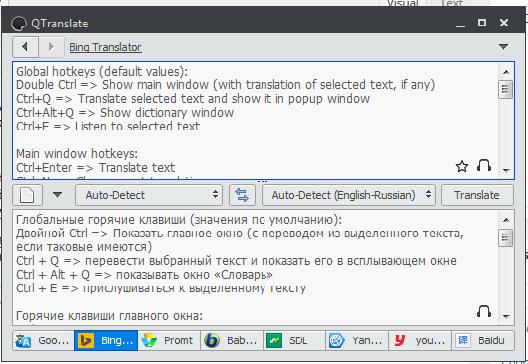Switch to Babylon translation service
Screen dimensions: 528x364
(x=232, y=340)
